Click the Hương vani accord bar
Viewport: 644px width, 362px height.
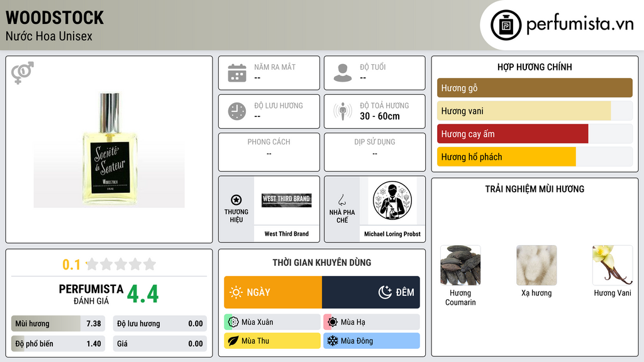point(535,111)
